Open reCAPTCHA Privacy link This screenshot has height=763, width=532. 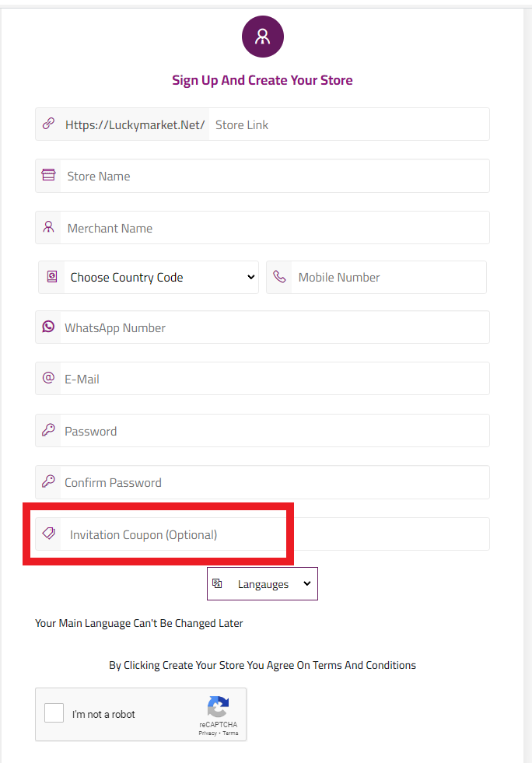pyautogui.click(x=207, y=733)
